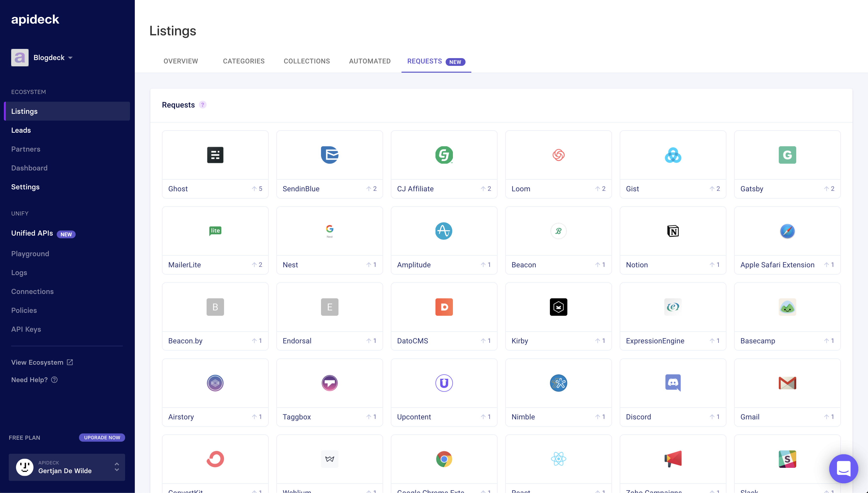Click the Nimble listing icon
The image size is (868, 493).
coord(559,383)
